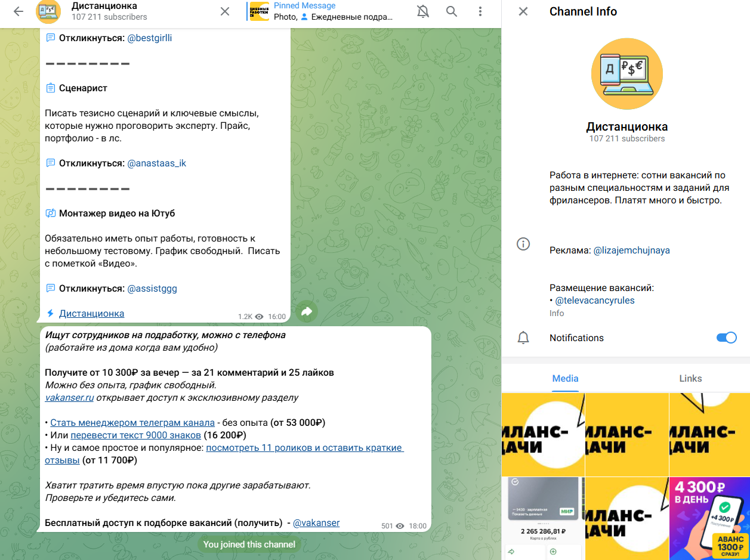
Task: Switch to the Links tab
Action: pos(690,378)
